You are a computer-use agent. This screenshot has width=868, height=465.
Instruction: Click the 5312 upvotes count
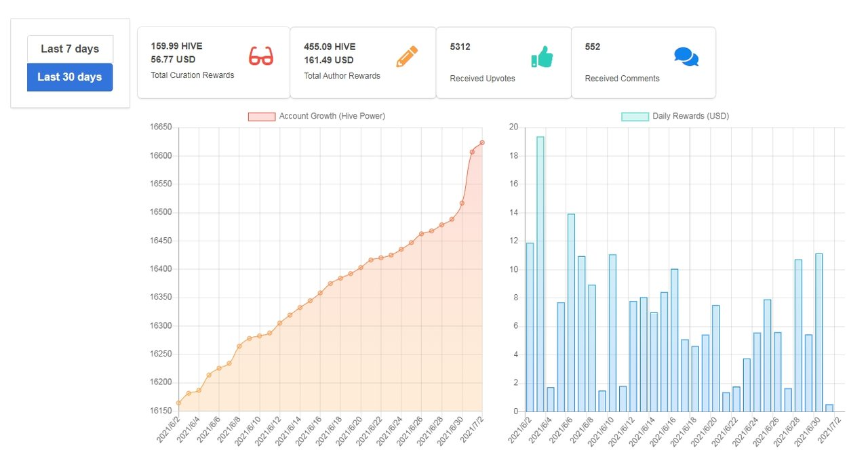460,47
